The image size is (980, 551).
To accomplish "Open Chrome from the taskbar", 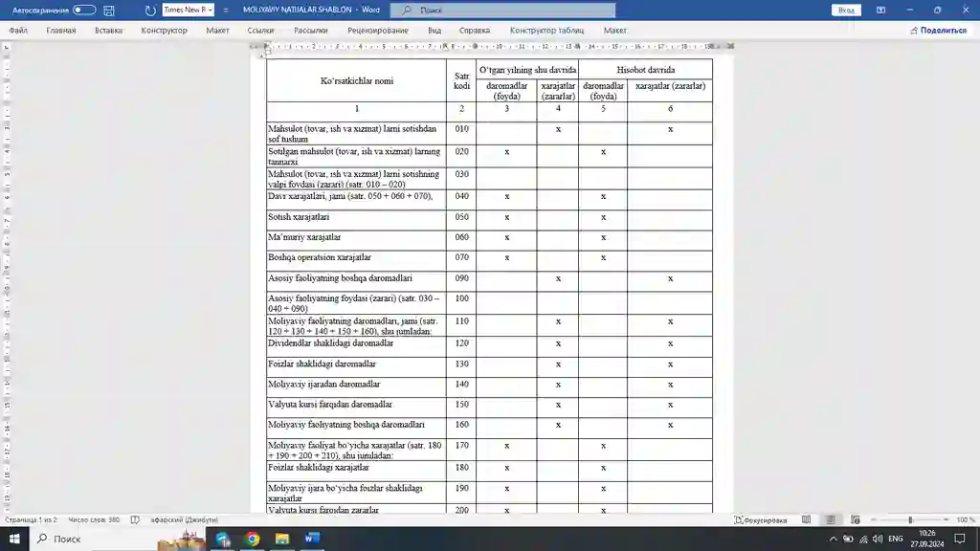I will 253,539.
